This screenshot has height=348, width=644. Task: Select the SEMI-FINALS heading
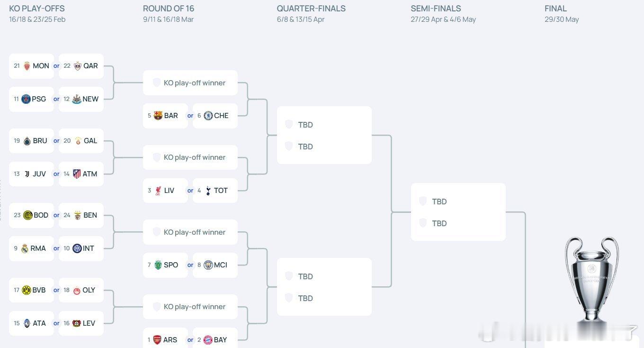(x=436, y=9)
